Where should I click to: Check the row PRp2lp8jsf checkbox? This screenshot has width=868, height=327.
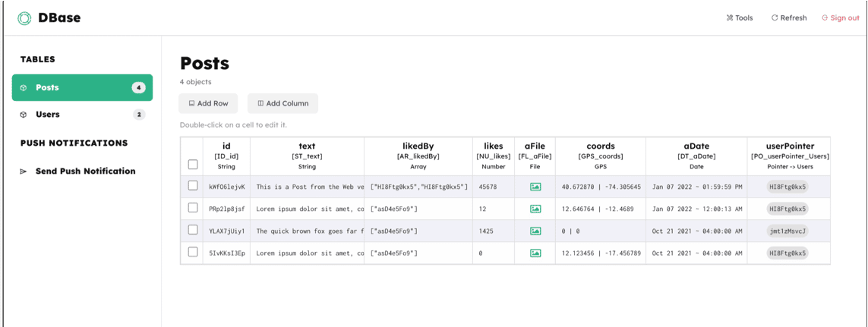pyautogui.click(x=193, y=208)
